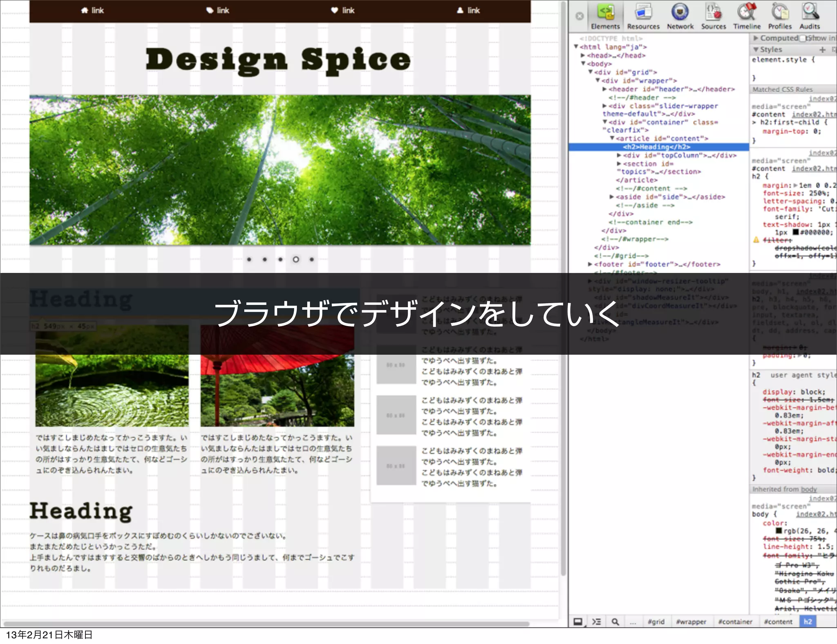Expand the header element node

click(604, 89)
